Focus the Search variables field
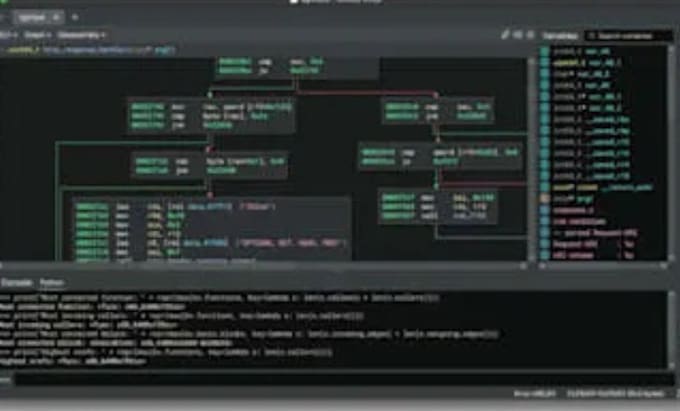680x411 pixels. coord(628,36)
